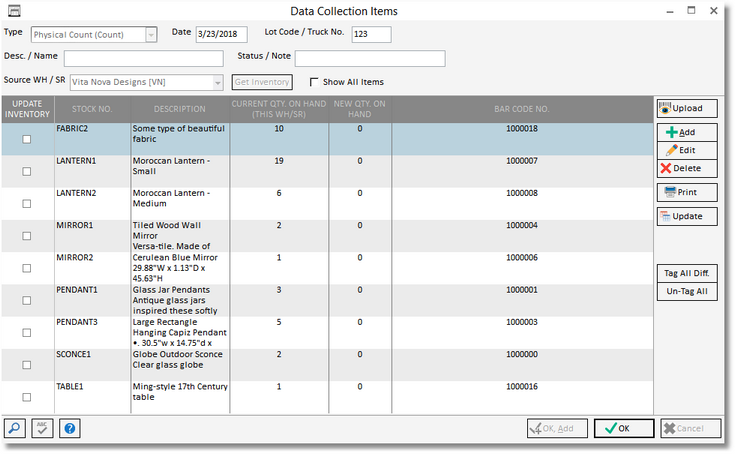The image size is (735, 454).
Task: Click the OK, Add button
Action: (x=557, y=428)
